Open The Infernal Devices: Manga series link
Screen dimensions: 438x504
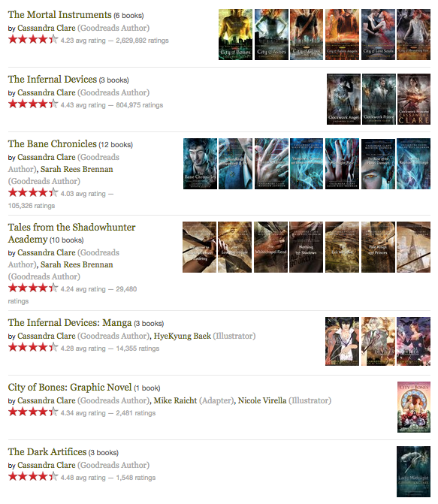point(70,323)
